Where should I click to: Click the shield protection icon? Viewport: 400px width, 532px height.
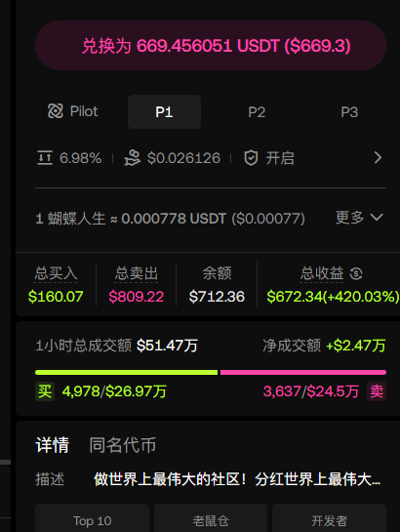tap(251, 158)
